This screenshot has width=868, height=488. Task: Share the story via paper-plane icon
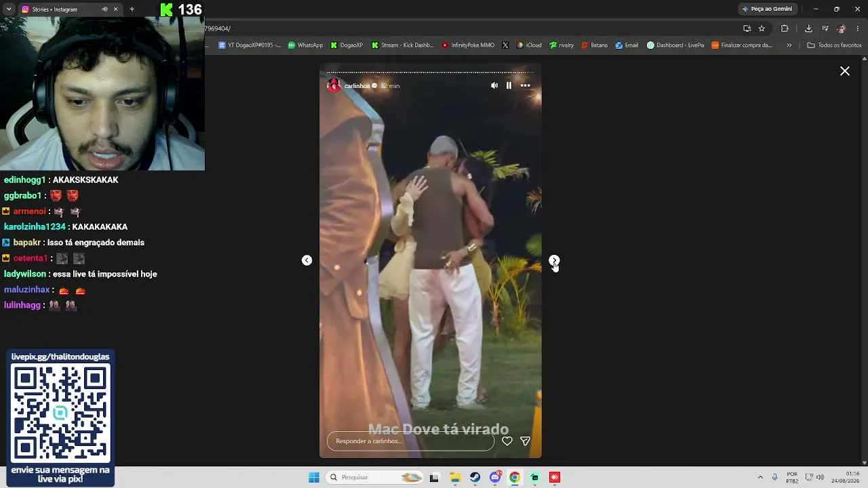tap(525, 441)
